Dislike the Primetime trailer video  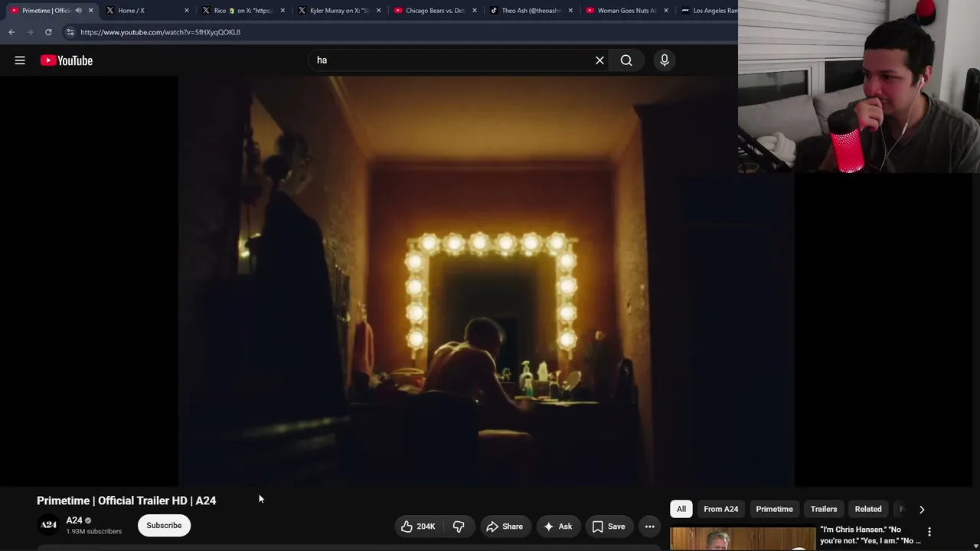[459, 527]
